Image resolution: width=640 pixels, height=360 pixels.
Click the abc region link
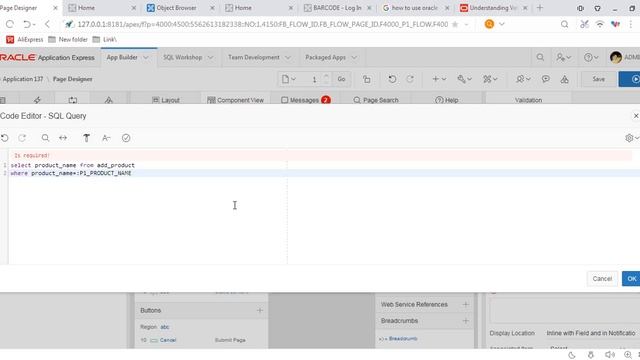pos(164,327)
